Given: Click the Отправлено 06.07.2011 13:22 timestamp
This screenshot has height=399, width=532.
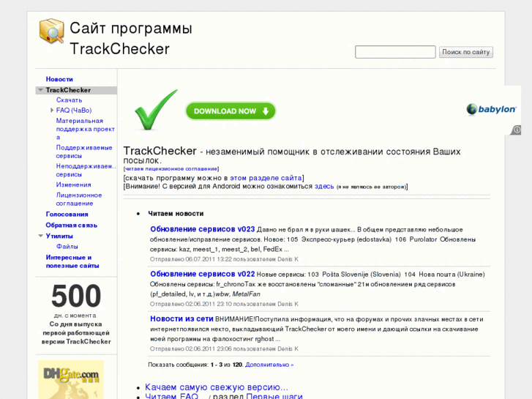Looking at the screenshot, I should point(224,259).
